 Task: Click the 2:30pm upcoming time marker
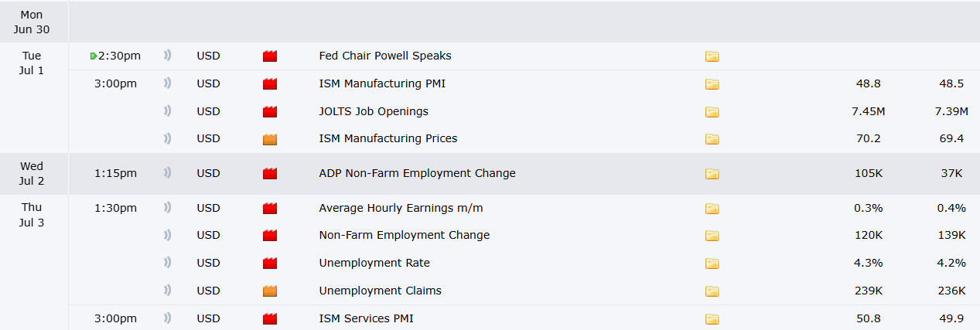(x=115, y=56)
